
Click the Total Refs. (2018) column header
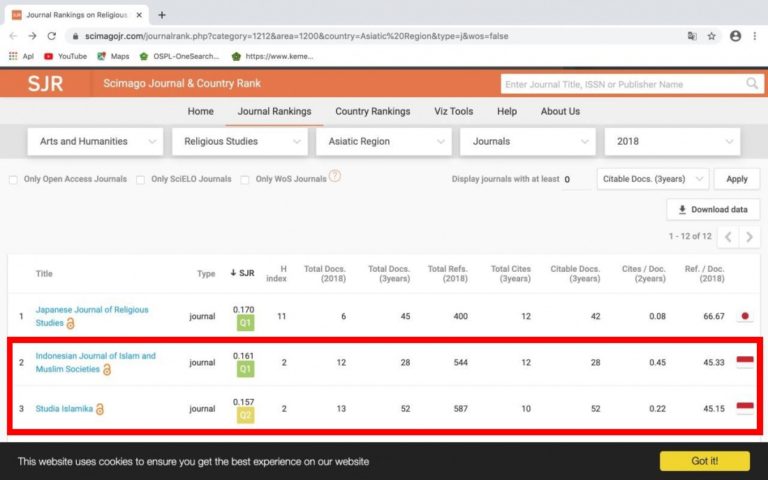coord(448,274)
